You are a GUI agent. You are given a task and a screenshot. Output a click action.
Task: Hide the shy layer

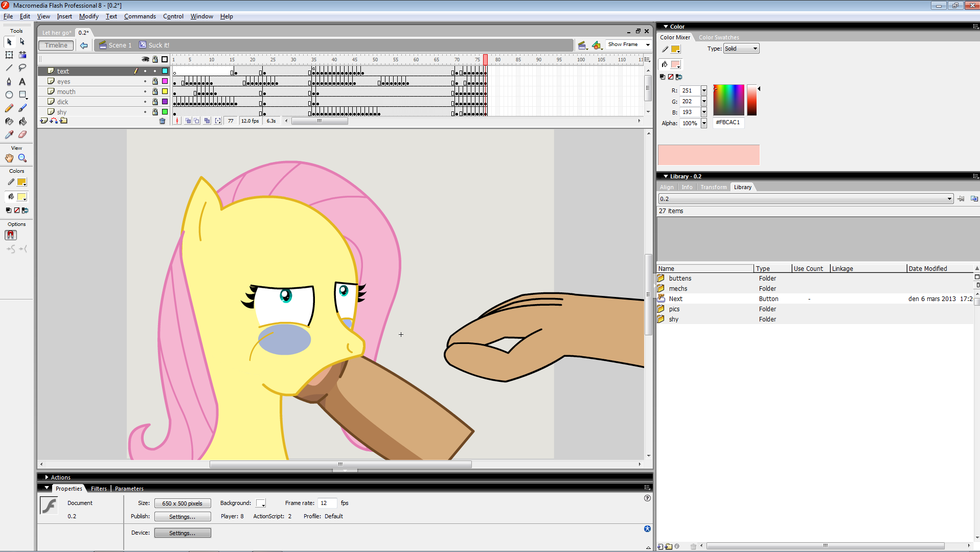[145, 112]
